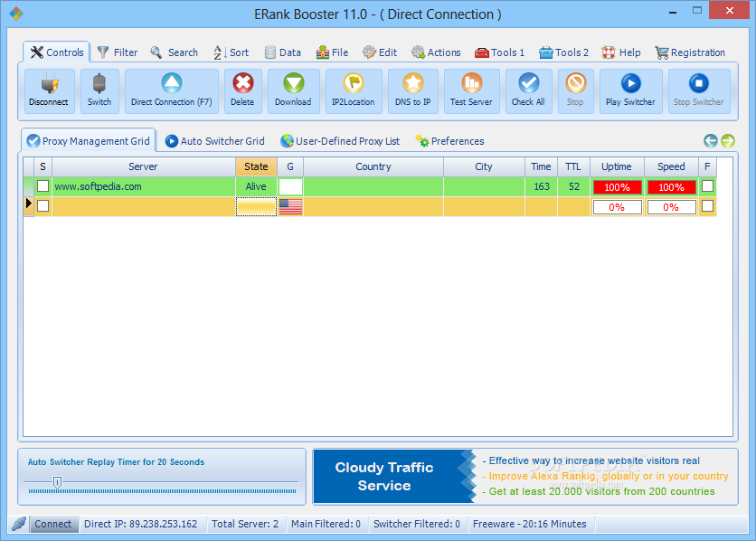
Task: Click the ERank Booster app icon in title bar
Action: [x=16, y=14]
